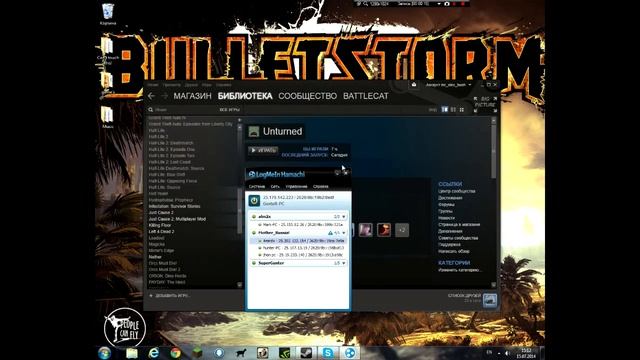Open the Страница в магазине link
Image resolution: width=640 pixels, height=360 pixels.
(459, 224)
